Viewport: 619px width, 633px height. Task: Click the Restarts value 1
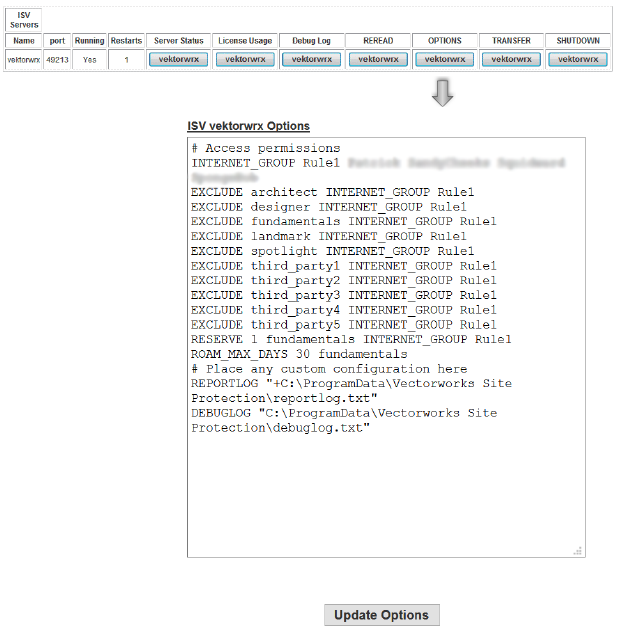click(x=126, y=60)
